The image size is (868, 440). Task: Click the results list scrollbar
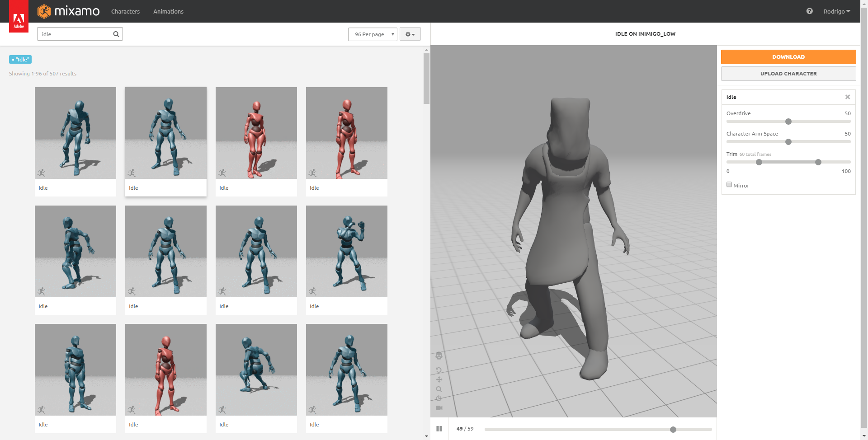point(426,79)
